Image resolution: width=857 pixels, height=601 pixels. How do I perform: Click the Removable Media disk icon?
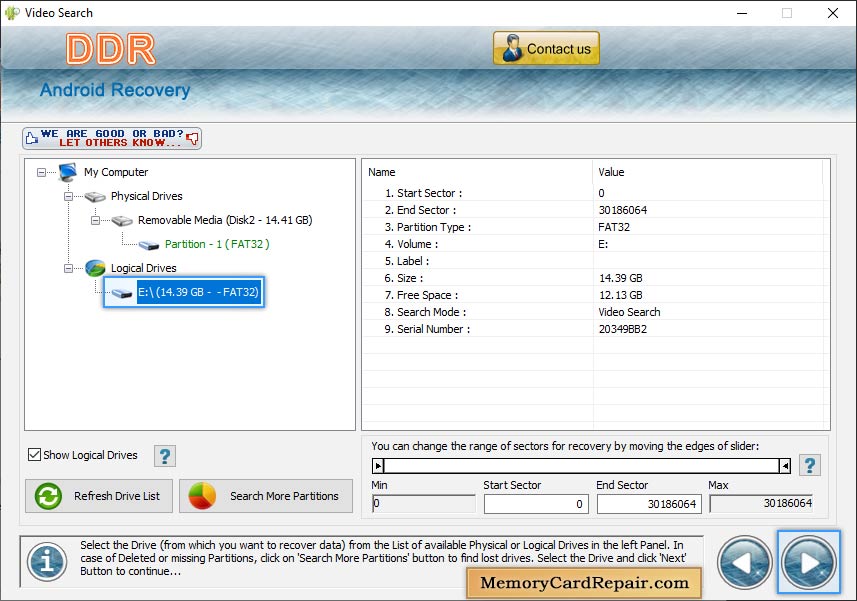[x=122, y=221]
